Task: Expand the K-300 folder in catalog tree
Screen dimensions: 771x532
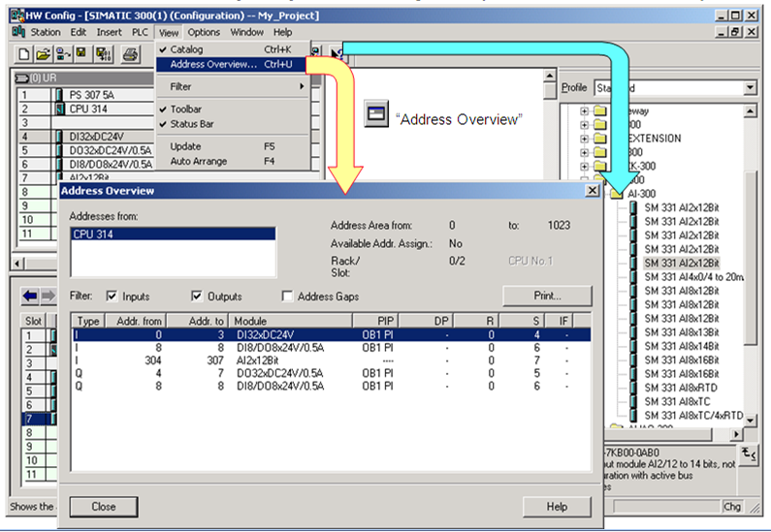Action: [x=584, y=166]
